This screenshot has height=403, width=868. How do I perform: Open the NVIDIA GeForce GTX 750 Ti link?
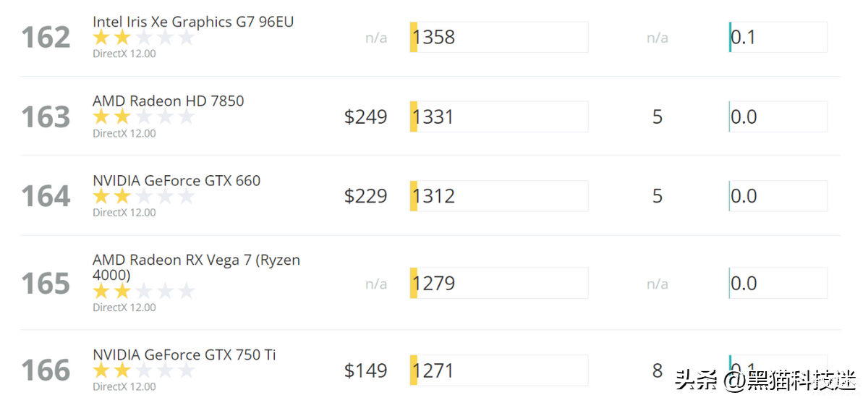coord(184,355)
